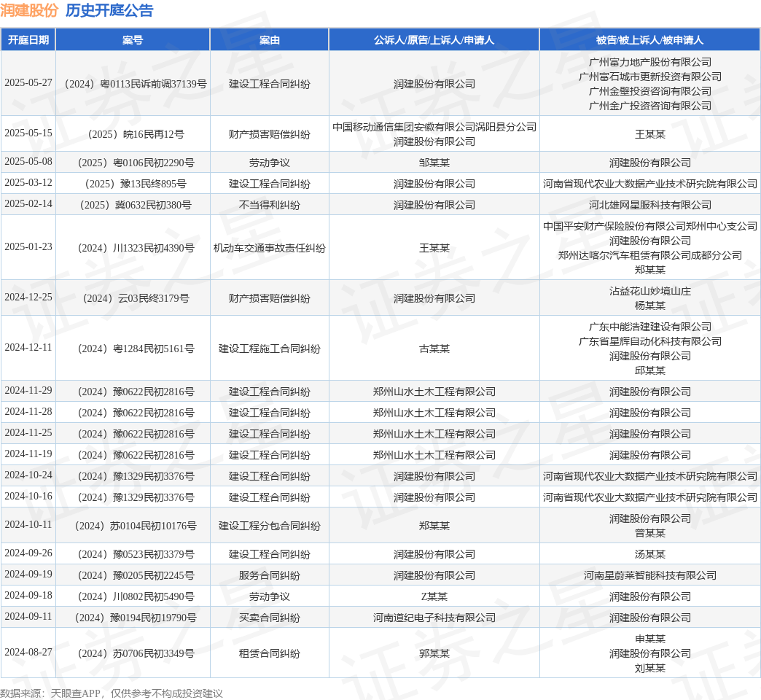Select plaintiff Z某某
The width and height of the screenshot is (761, 700).
(x=434, y=596)
